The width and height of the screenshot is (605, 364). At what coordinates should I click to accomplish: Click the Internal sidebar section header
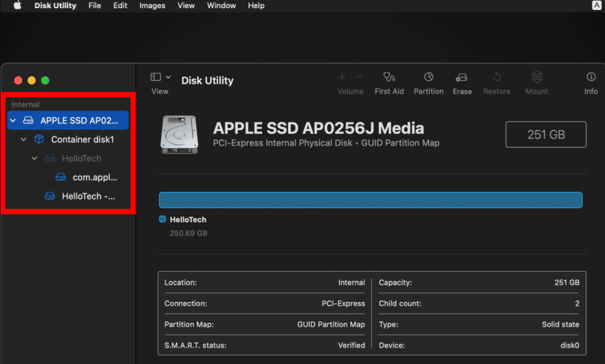click(x=25, y=104)
